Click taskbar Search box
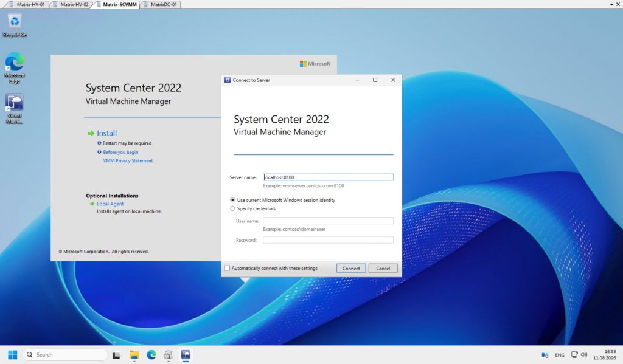 coord(66,355)
